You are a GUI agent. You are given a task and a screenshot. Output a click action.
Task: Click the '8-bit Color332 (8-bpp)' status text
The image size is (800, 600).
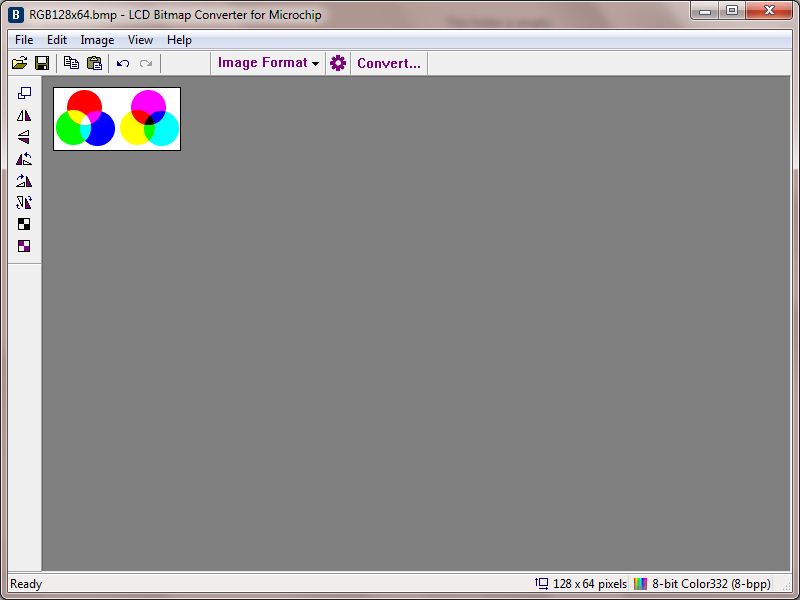click(711, 583)
